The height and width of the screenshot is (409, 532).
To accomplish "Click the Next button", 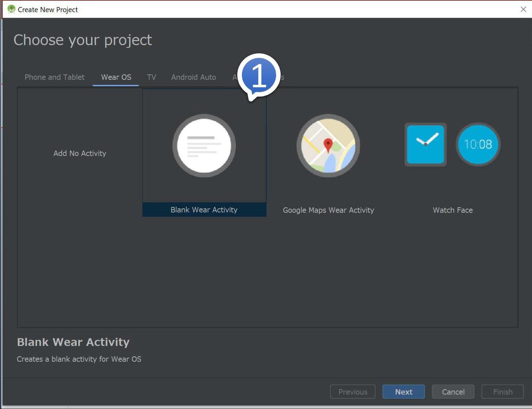I will pos(404,392).
